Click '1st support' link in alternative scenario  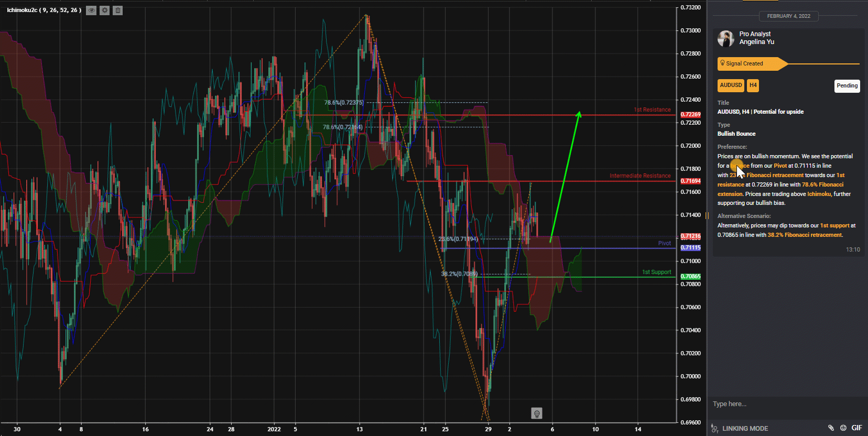pyautogui.click(x=834, y=225)
